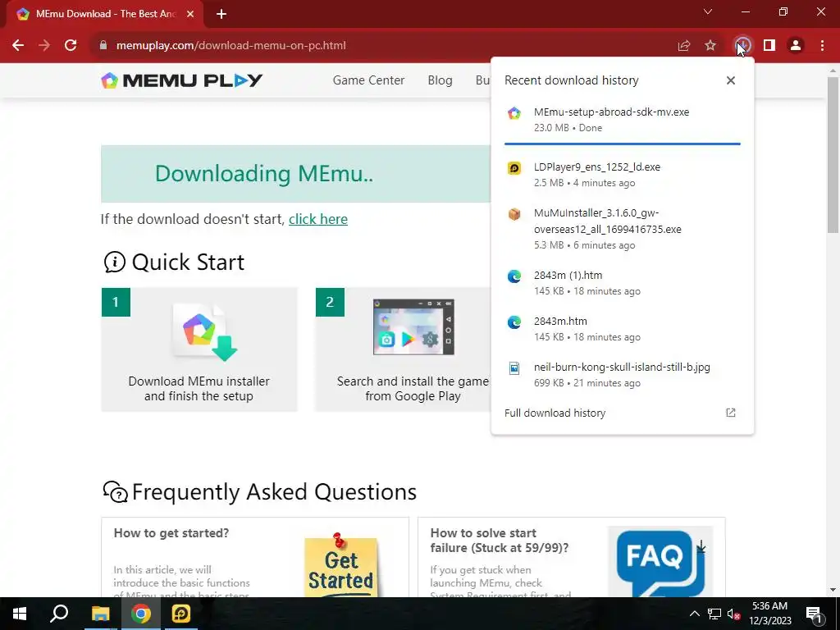Open the 2843m.htm download
Image resolution: width=840 pixels, height=630 pixels.
622,329
